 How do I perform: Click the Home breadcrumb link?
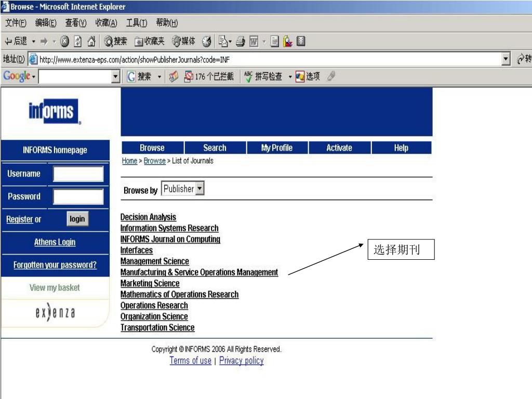pyautogui.click(x=129, y=161)
